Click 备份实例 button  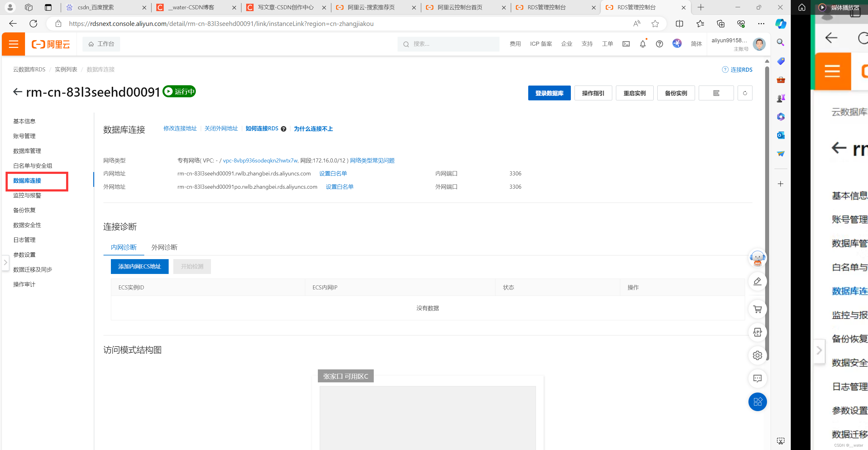pyautogui.click(x=676, y=93)
